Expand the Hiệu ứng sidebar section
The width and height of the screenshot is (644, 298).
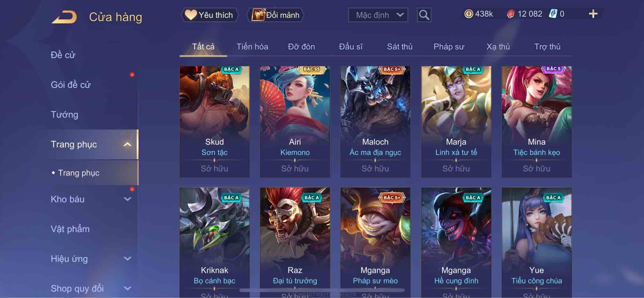[127, 259]
